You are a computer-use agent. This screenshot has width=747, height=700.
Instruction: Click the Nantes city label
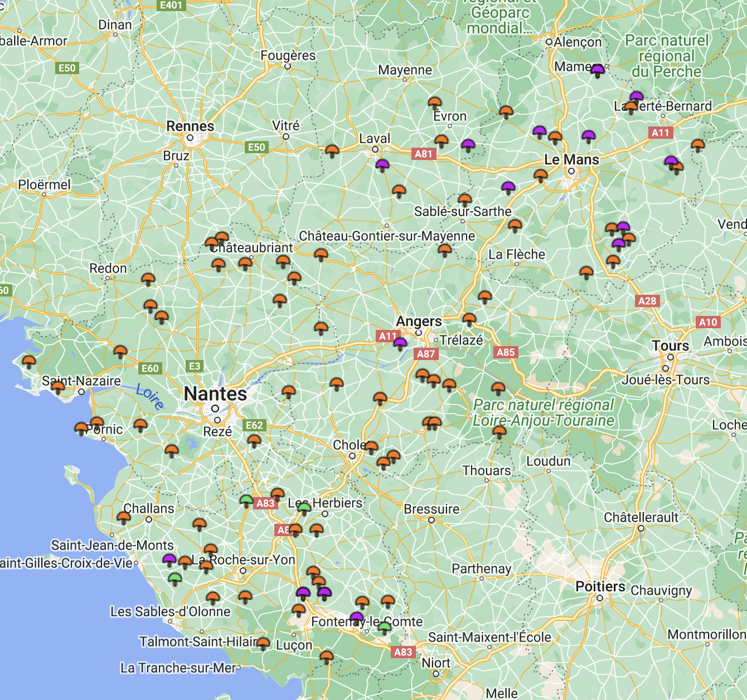point(215,394)
